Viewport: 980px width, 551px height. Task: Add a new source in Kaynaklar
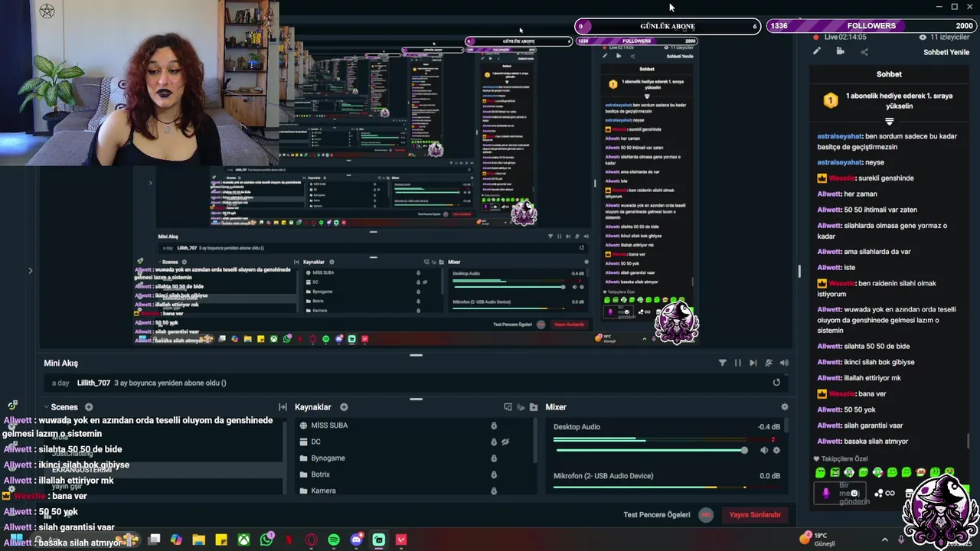(x=344, y=407)
